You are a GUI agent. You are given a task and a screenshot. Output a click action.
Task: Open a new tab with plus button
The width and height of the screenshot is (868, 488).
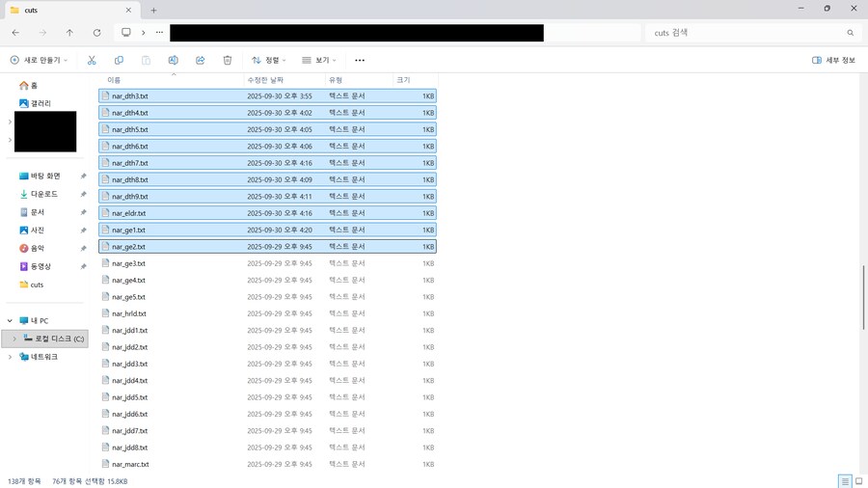pos(153,10)
